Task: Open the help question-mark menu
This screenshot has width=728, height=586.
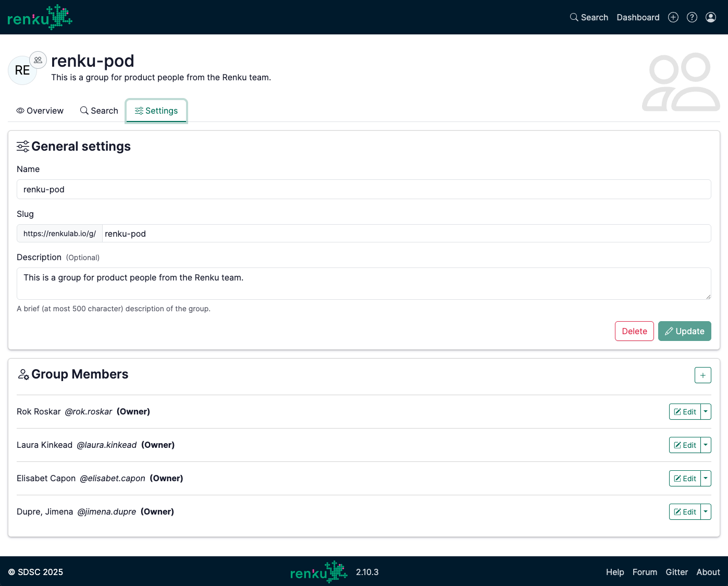Action: [692, 17]
